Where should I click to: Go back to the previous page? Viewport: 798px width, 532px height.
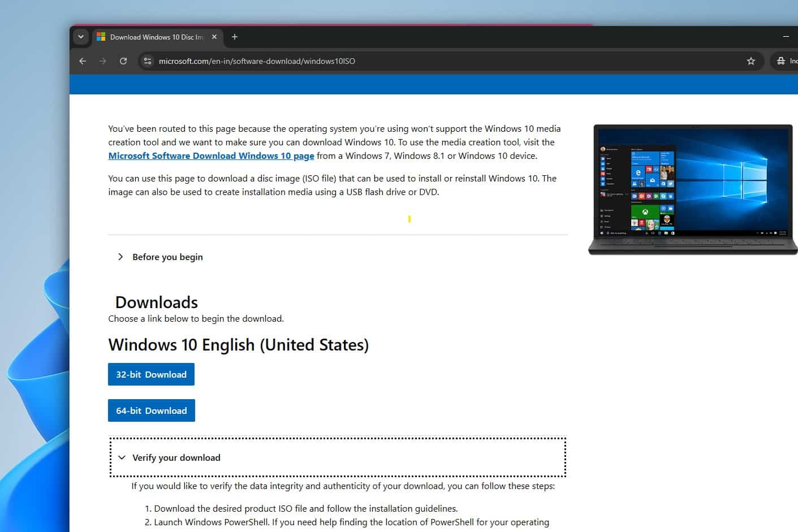pos(83,61)
